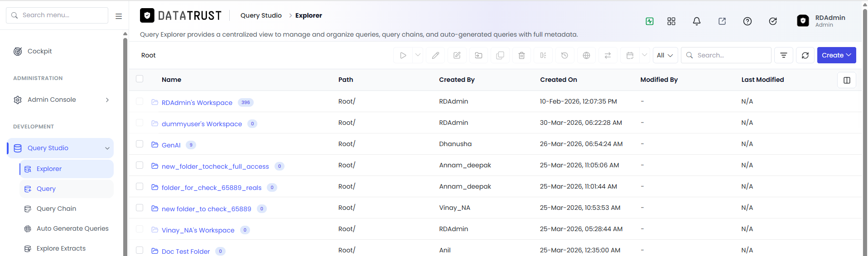Screen dimensions: 868x256
Task: Click the delete trash icon
Action: pos(521,55)
